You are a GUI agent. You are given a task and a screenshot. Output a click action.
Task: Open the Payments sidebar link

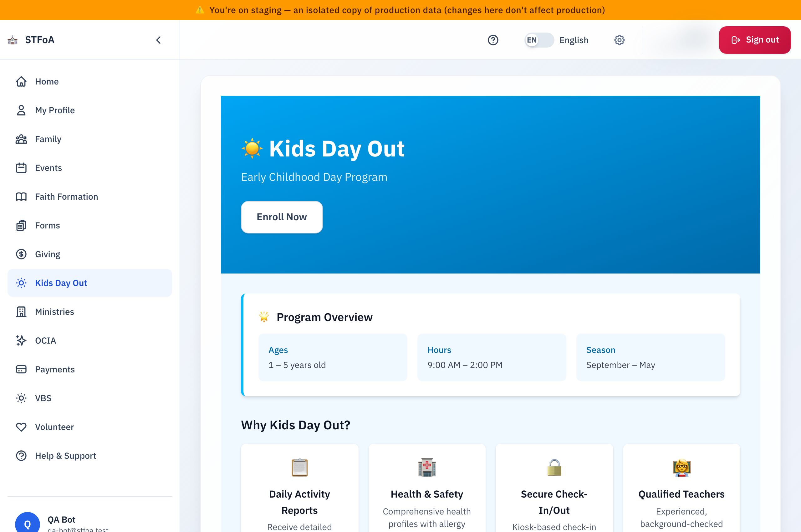(x=89, y=370)
